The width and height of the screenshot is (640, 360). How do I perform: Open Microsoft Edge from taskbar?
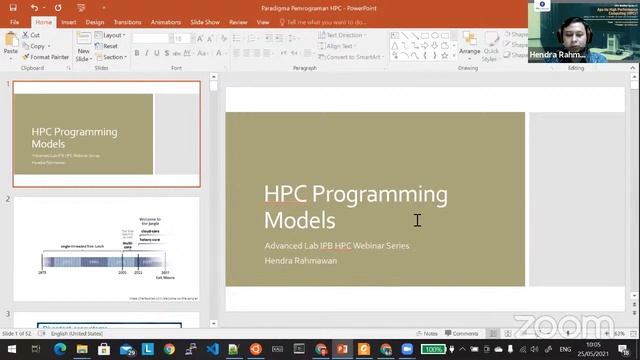pyautogui.click(x=60, y=349)
